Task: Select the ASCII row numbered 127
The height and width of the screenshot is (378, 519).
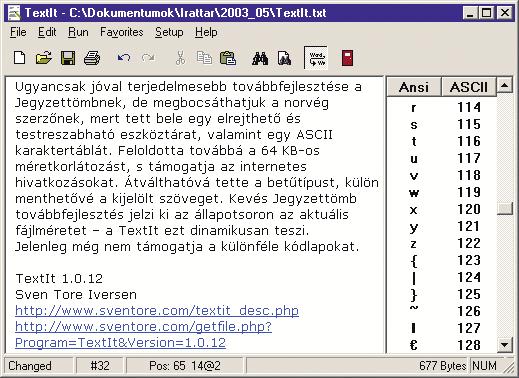Action: pyautogui.click(x=442, y=328)
